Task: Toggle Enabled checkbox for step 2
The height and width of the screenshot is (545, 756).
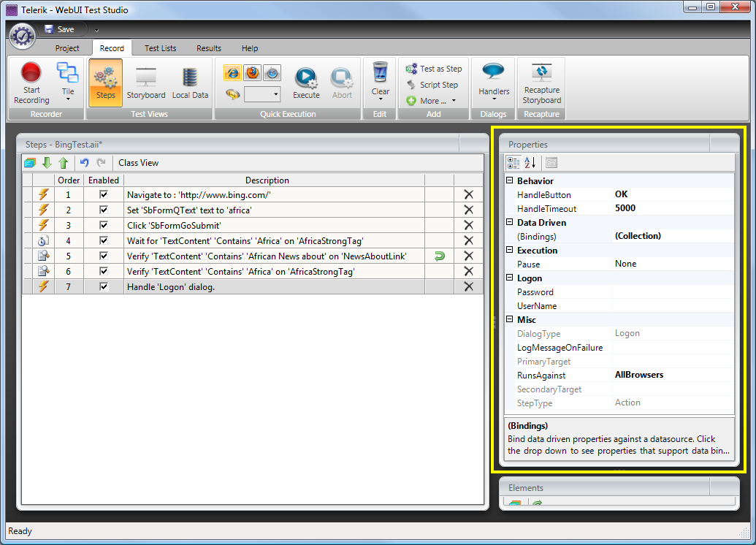Action: [104, 210]
